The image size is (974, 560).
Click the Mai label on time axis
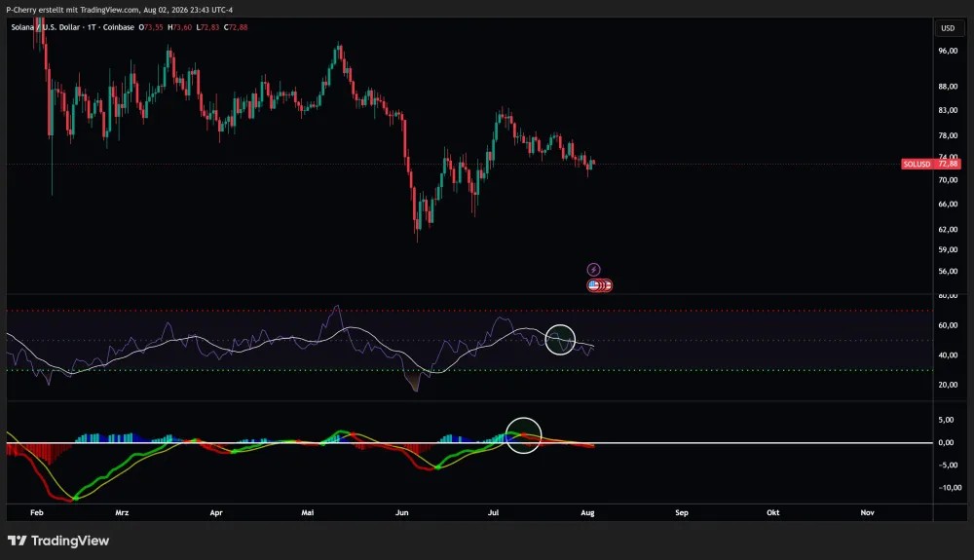coord(308,513)
